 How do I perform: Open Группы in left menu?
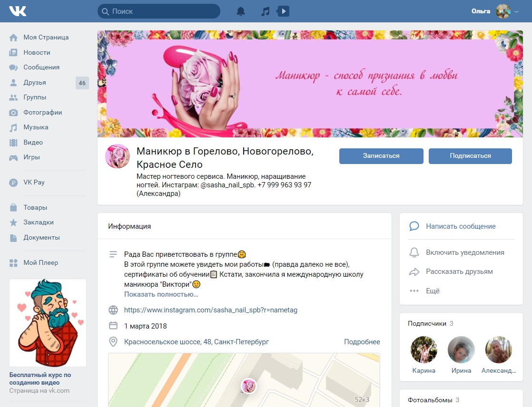pos(35,97)
